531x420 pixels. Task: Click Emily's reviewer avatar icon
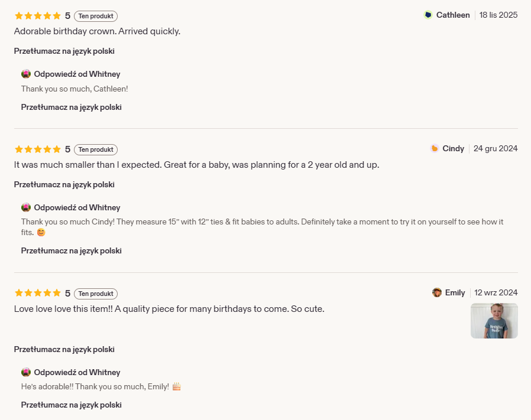pyautogui.click(x=437, y=293)
